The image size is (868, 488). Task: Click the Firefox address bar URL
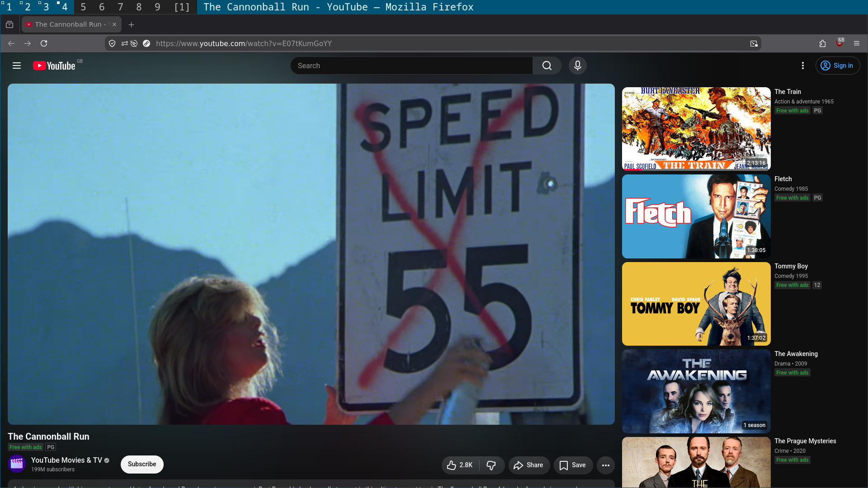(x=244, y=43)
